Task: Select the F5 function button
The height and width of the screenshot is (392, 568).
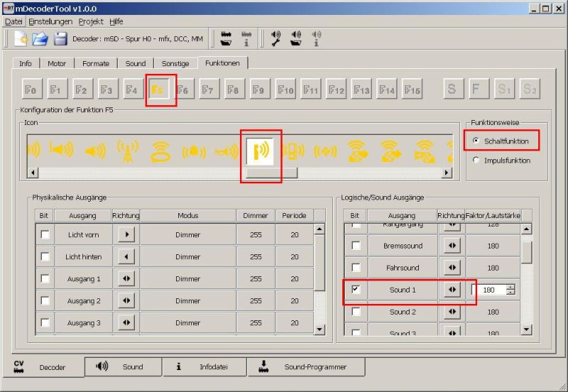Action: pos(158,90)
